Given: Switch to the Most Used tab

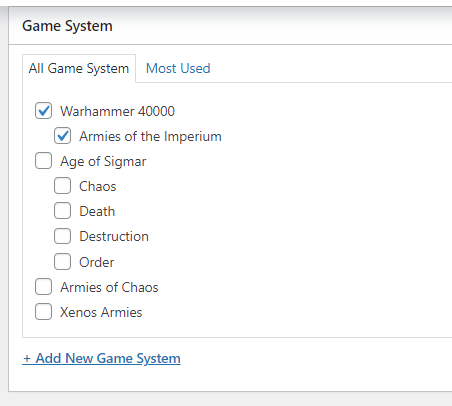Looking at the screenshot, I should point(178,68).
